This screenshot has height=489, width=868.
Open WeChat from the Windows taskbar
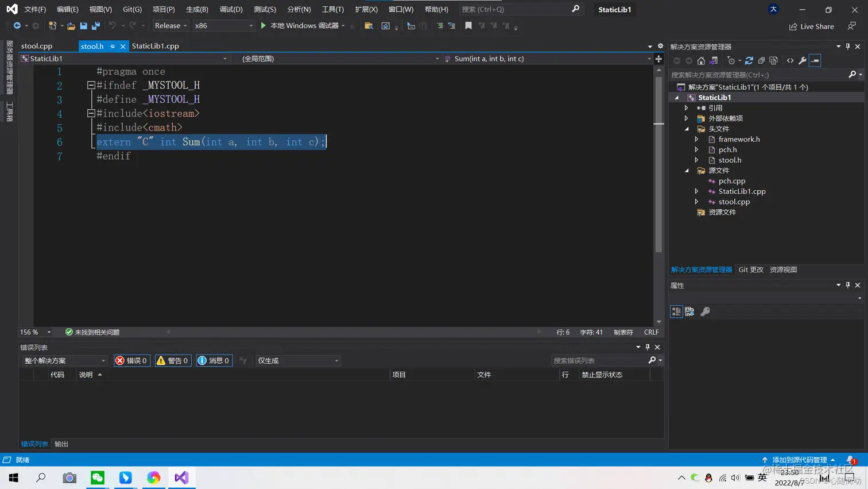point(98,478)
